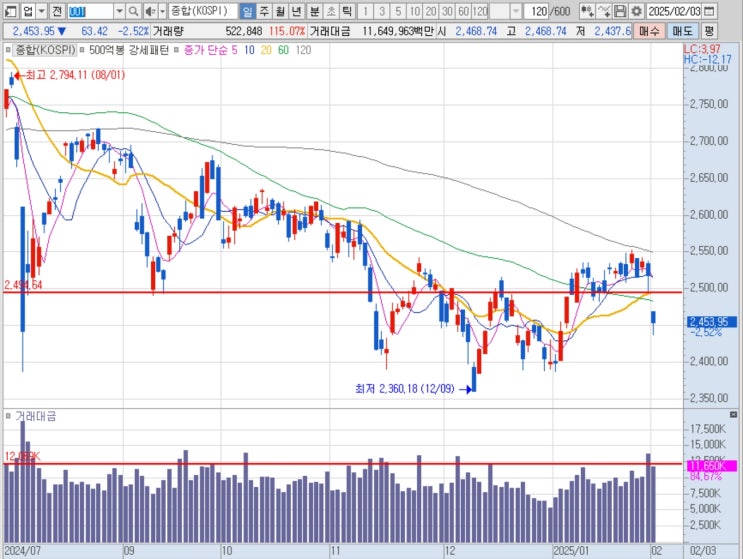The height and width of the screenshot is (559, 743).
Task: Click the save chart floppy icon
Action: click(620, 10)
